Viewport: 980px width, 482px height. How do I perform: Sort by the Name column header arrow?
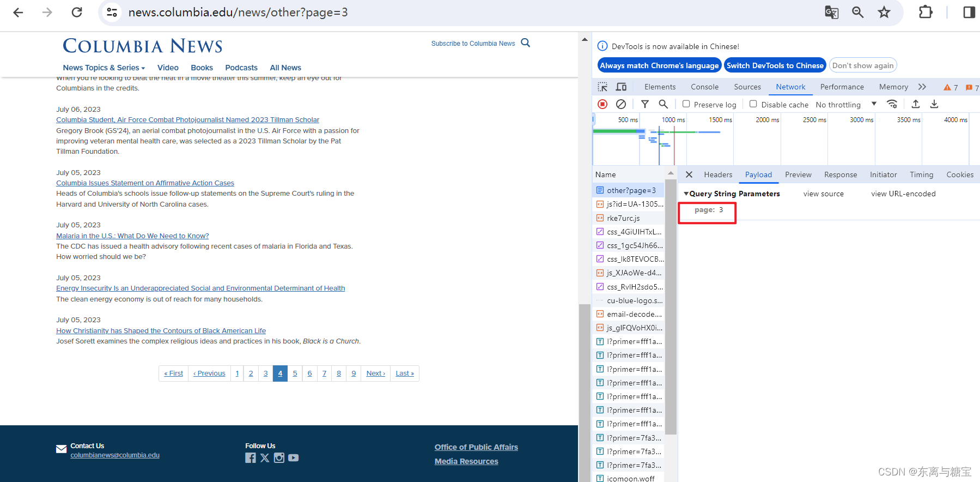click(x=671, y=173)
